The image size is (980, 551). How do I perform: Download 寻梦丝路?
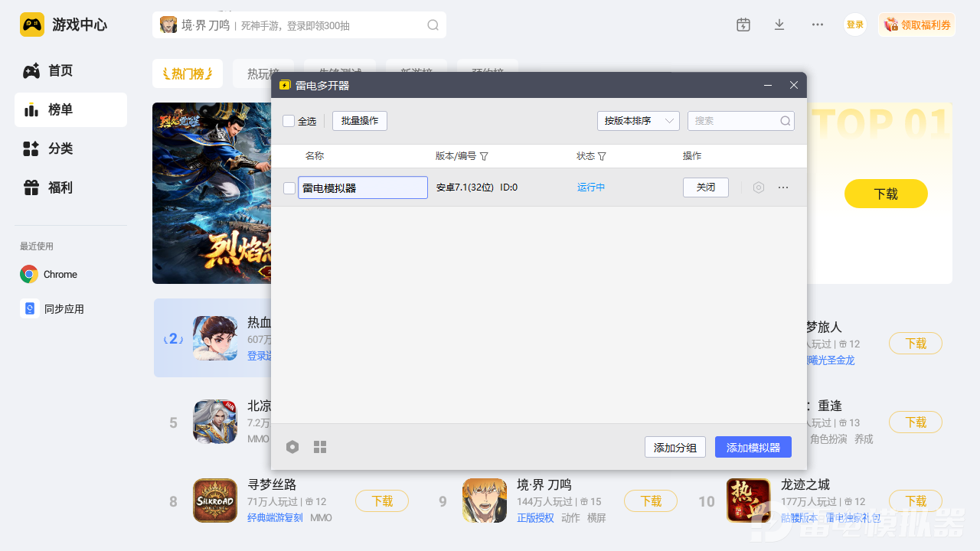tap(382, 500)
